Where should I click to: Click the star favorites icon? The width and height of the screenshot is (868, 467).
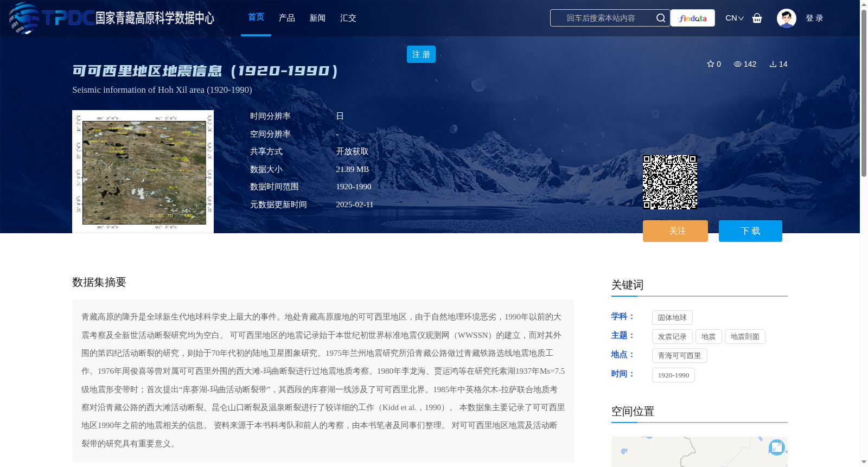710,64
